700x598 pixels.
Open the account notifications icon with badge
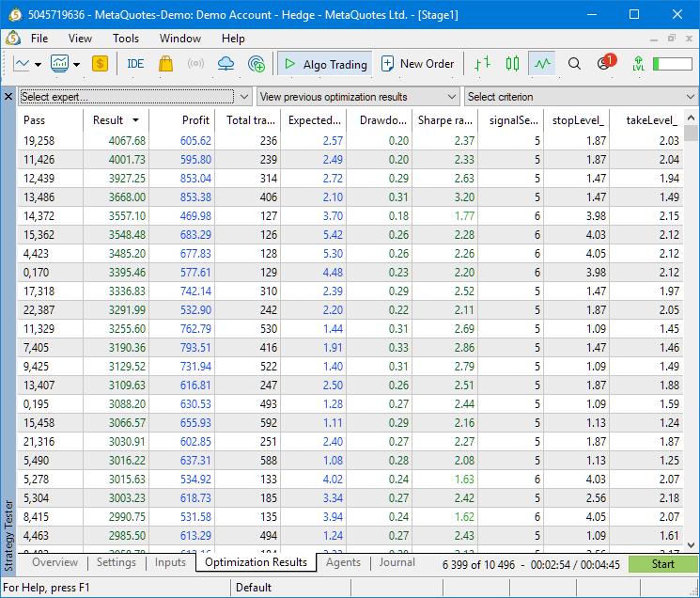tap(604, 64)
